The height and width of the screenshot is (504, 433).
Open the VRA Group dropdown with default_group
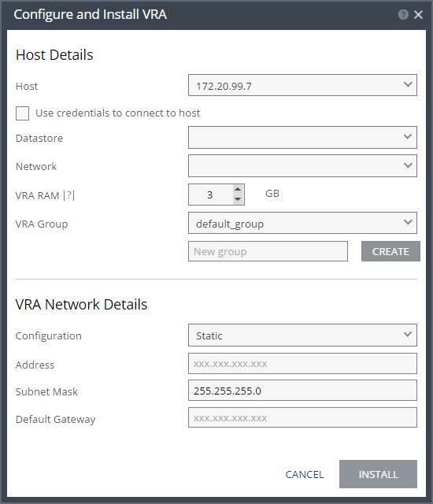point(302,223)
